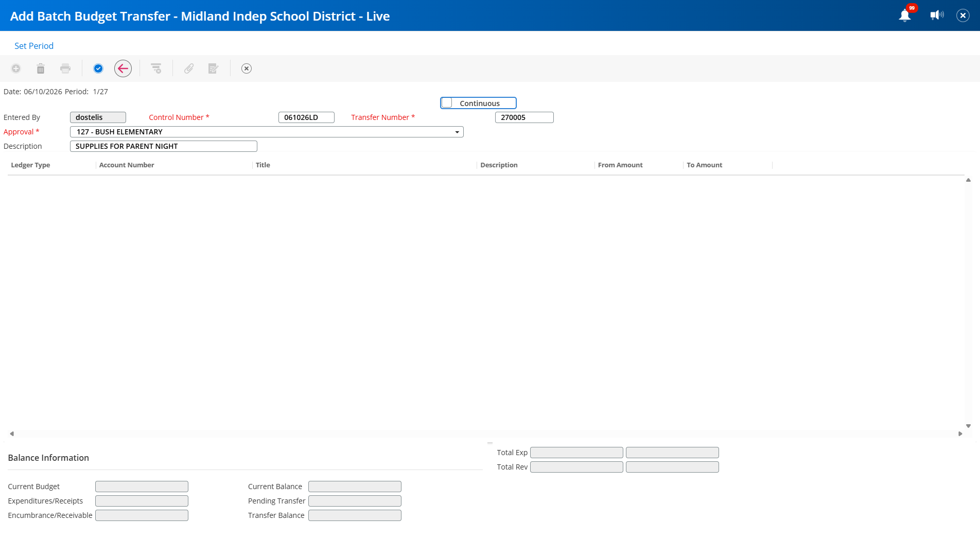This screenshot has height=555, width=980.
Task: Click the horizontal scrollbar right arrow
Action: [960, 433]
